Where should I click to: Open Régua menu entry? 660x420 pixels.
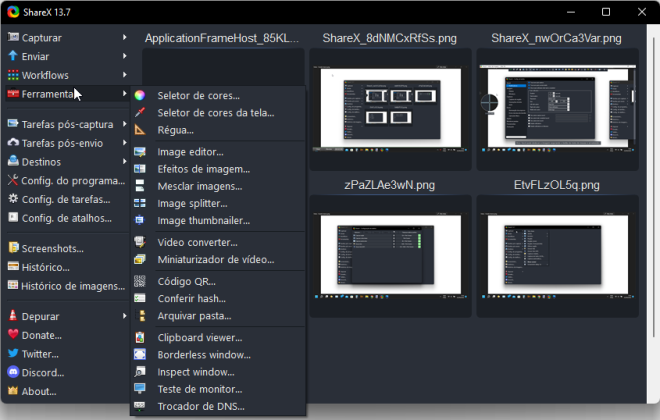point(218,130)
